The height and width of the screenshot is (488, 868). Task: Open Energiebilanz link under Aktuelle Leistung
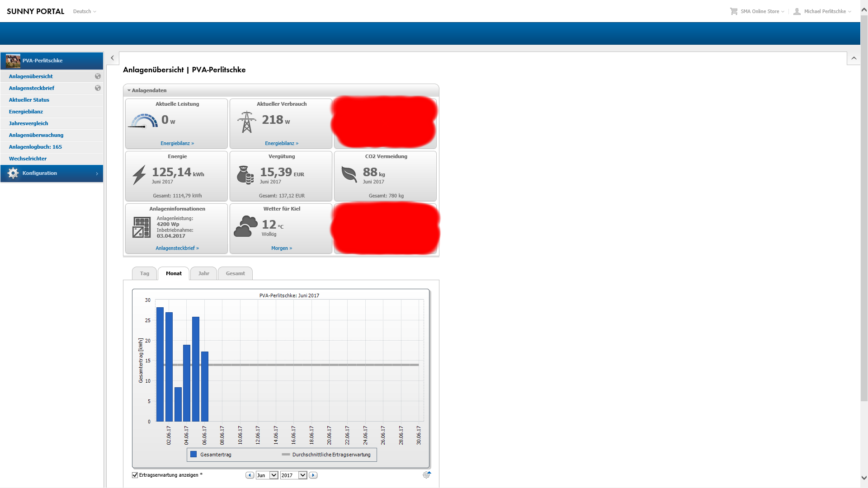(177, 143)
